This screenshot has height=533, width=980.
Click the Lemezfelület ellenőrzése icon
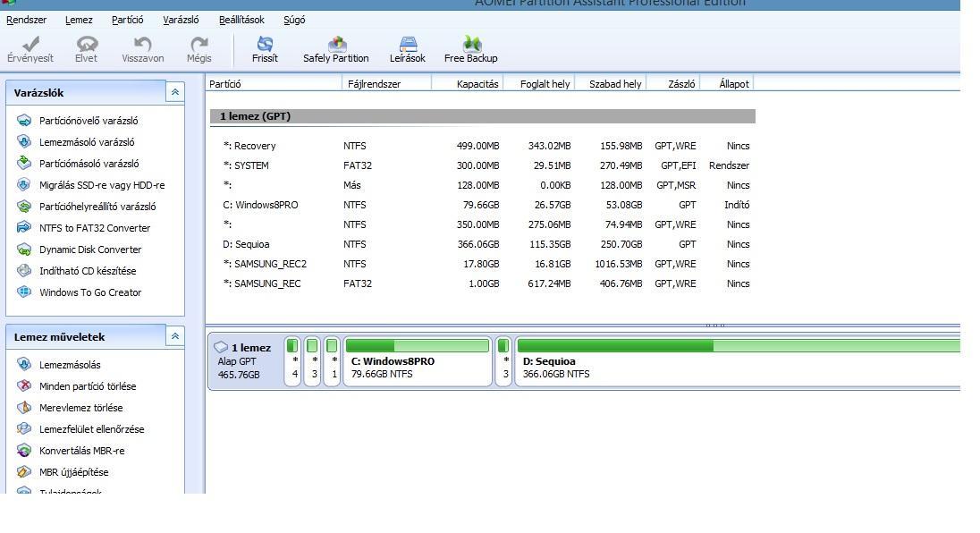(24, 428)
